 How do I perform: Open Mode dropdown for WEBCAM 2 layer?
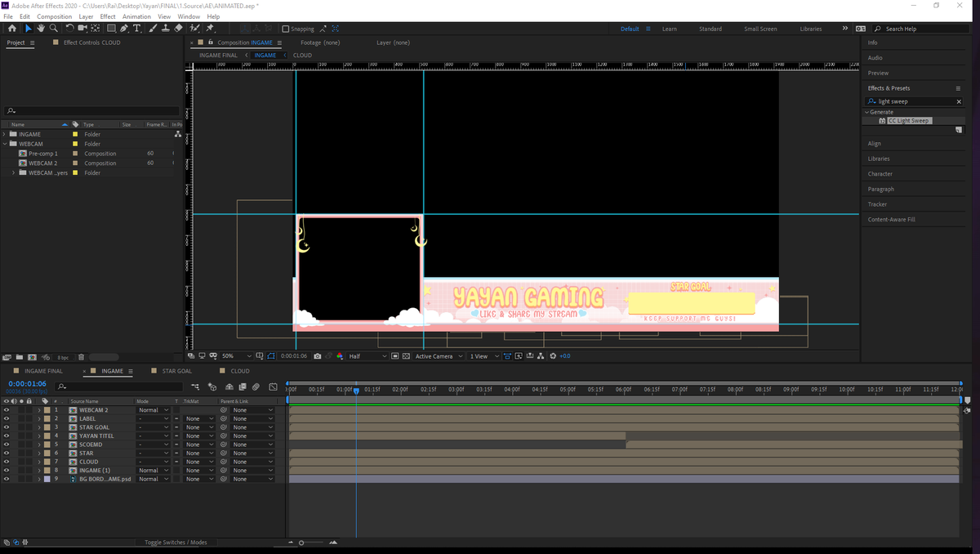154,410
